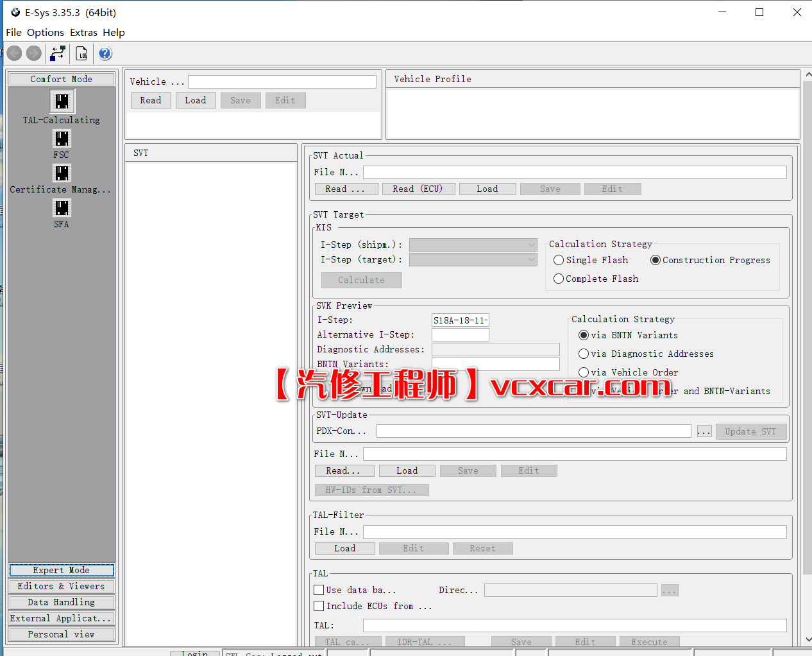
Task: Open the TAL-Calculating tool
Action: coord(62,101)
